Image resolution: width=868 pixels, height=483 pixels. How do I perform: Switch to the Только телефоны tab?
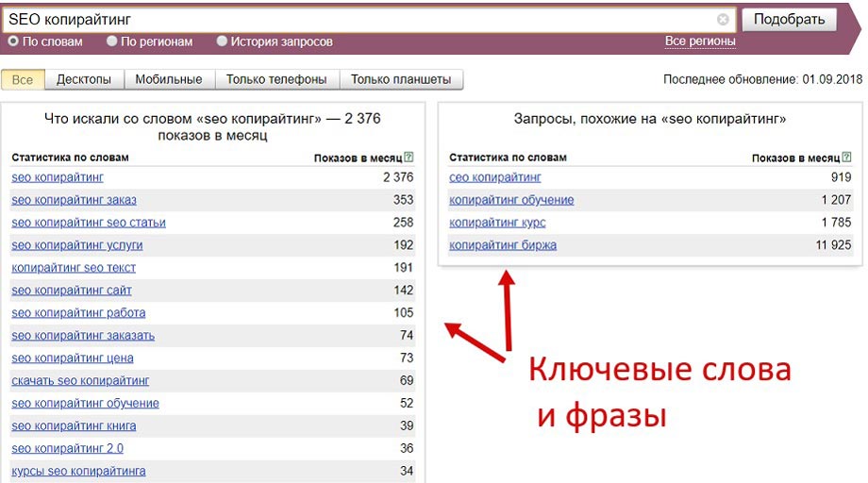[x=276, y=79]
